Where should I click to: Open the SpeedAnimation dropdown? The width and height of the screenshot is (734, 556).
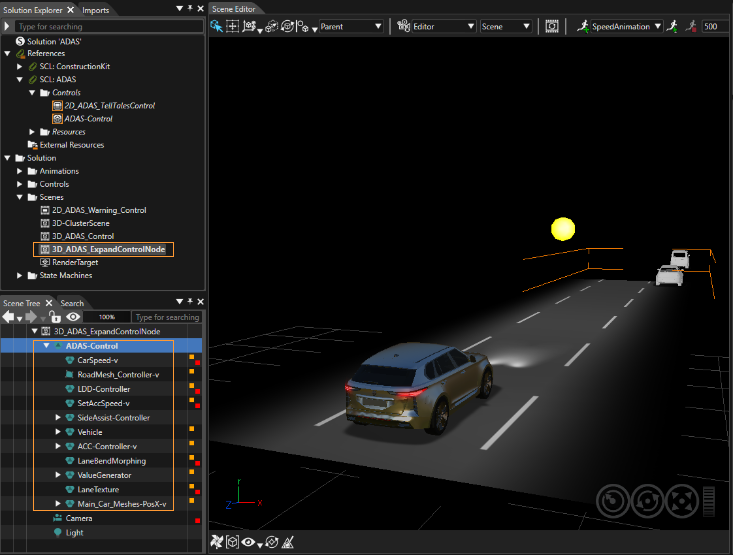626,27
